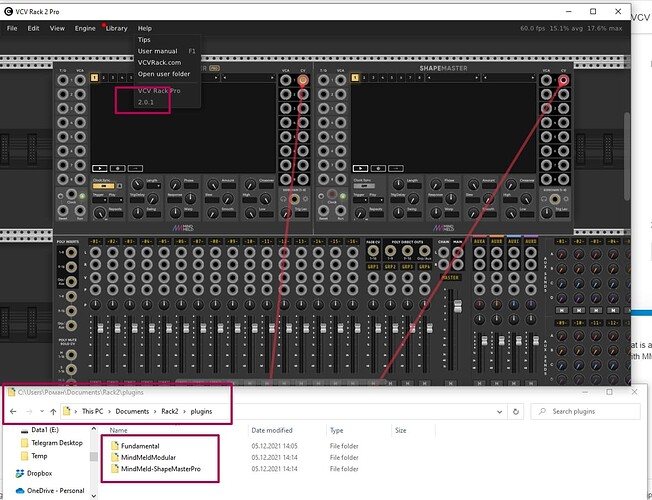Open Trigger mode dropdown on left ShapeMaster

[100, 200]
